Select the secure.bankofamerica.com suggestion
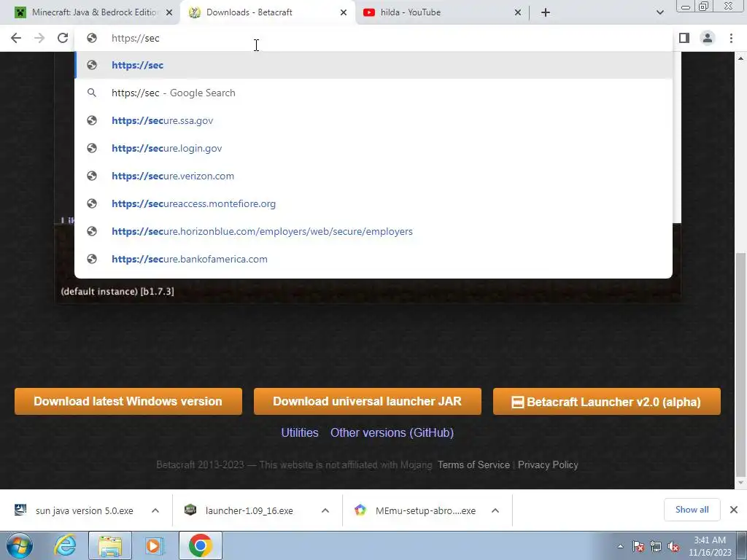The height and width of the screenshot is (560, 747). click(x=373, y=259)
